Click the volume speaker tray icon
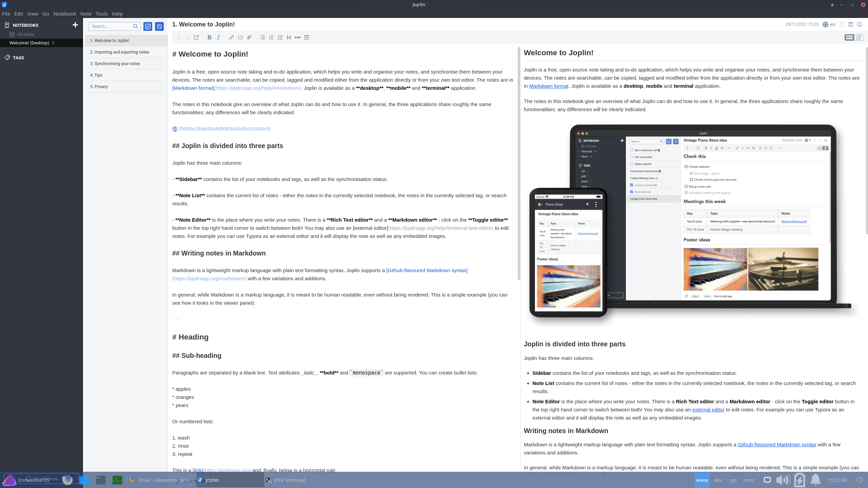Viewport: 868px width, 488px height. (x=783, y=480)
